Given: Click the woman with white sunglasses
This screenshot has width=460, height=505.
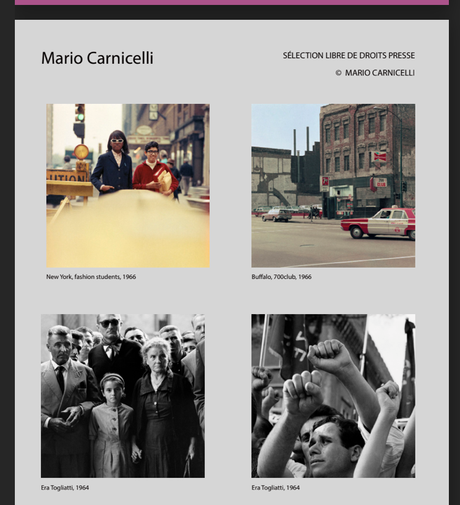Looking at the screenshot, I should (x=113, y=162).
